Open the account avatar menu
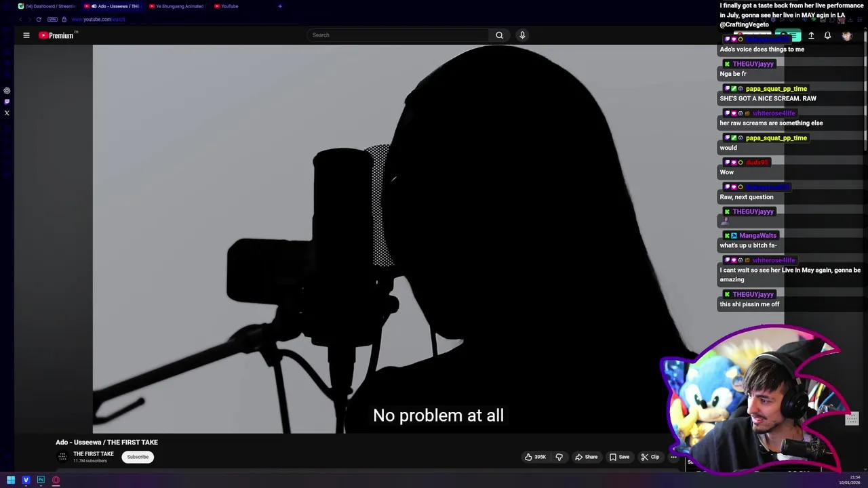 (846, 35)
